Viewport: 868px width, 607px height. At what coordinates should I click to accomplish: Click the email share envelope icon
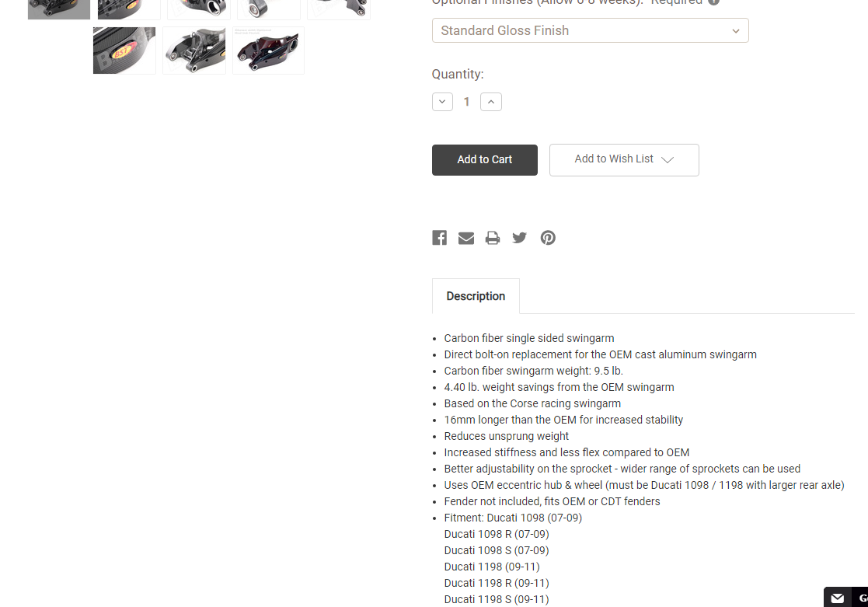tap(466, 238)
